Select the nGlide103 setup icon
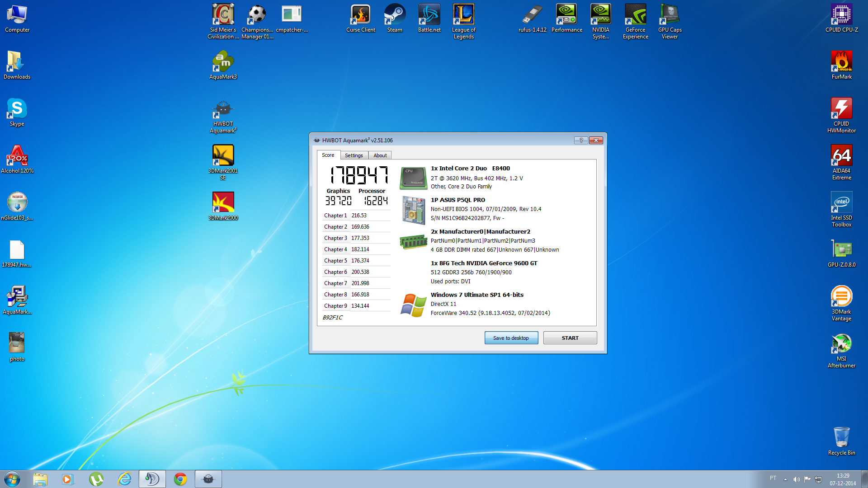 (17, 206)
